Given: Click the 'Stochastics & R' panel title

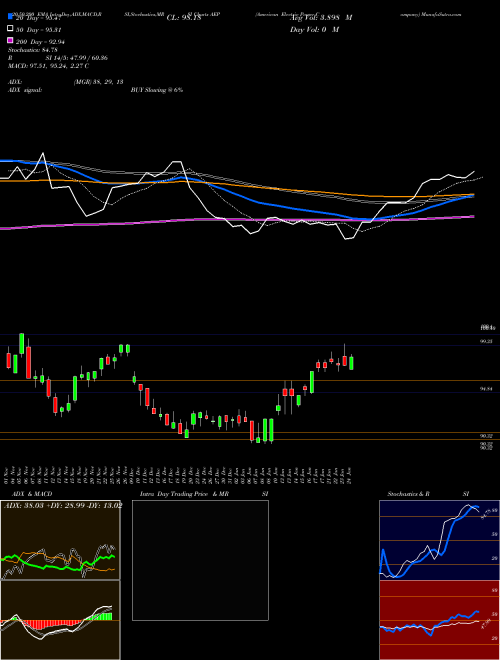Looking at the screenshot, I should [408, 494].
